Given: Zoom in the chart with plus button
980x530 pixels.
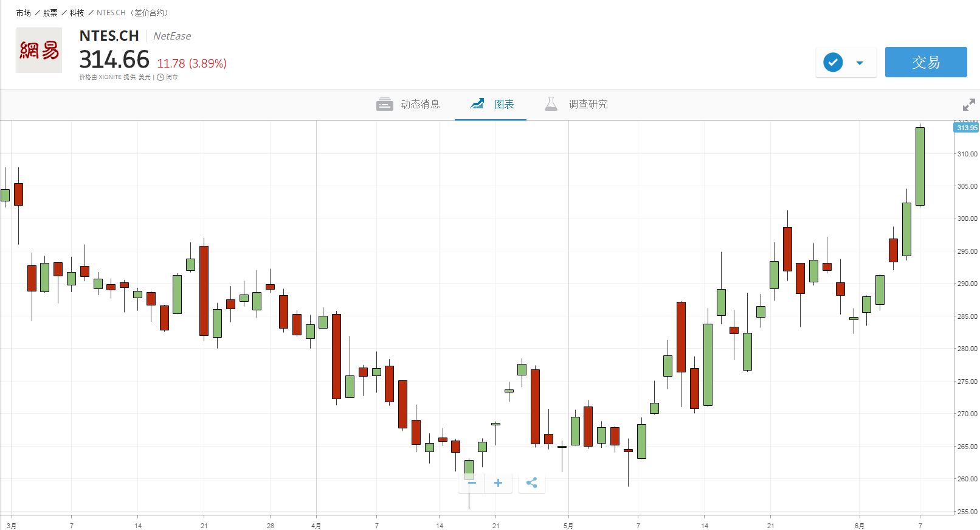Looking at the screenshot, I should (x=498, y=483).
